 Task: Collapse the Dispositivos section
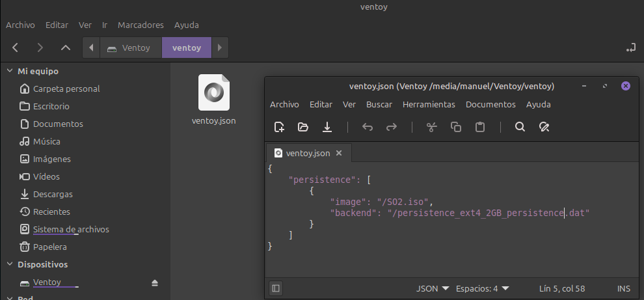pos(10,264)
